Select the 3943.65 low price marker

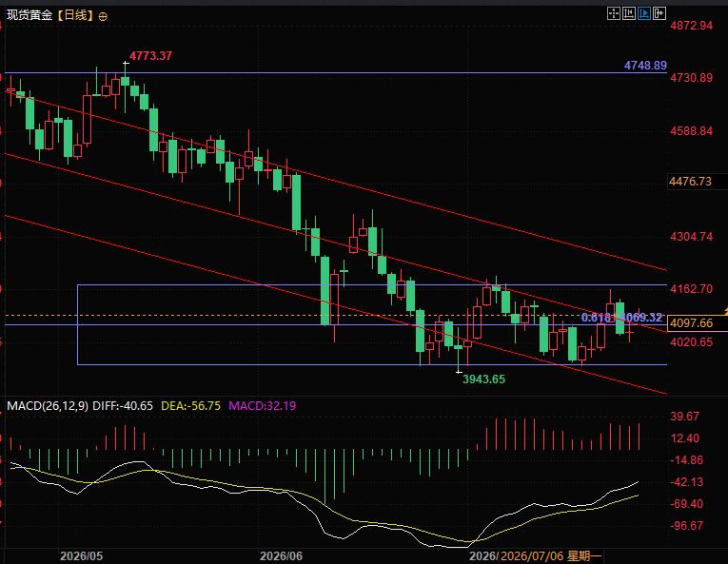(x=483, y=379)
